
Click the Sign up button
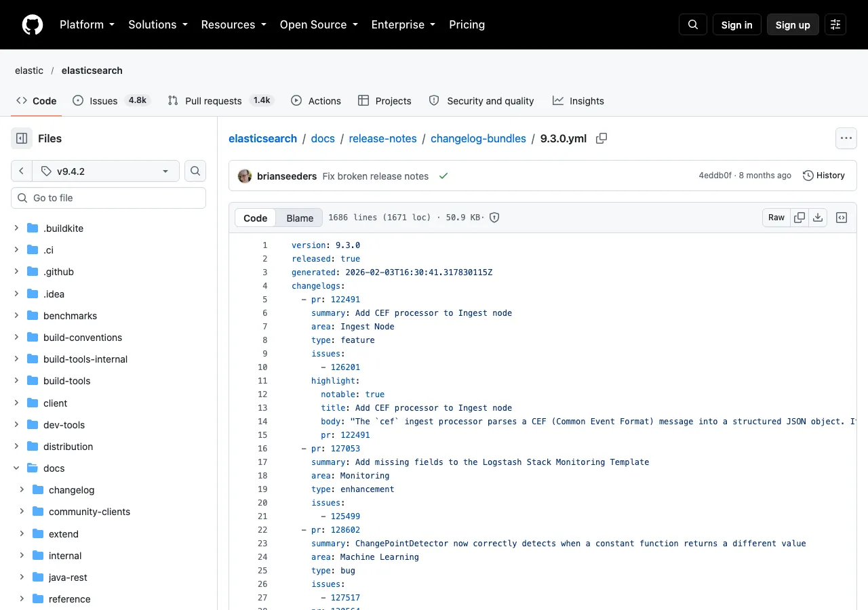[793, 24]
